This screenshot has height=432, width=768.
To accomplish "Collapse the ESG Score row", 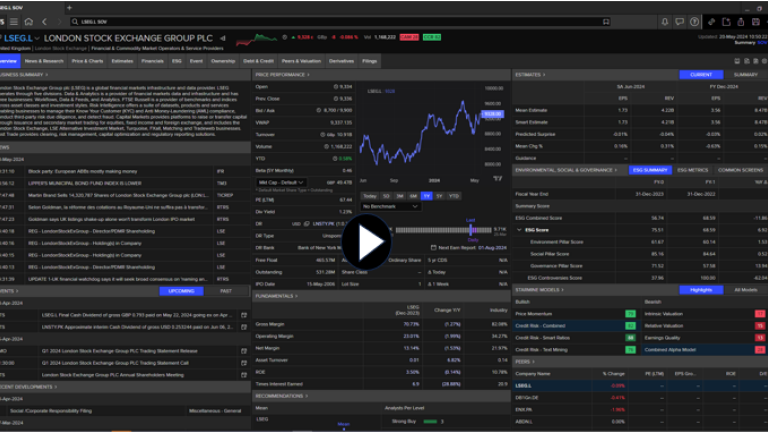I will point(520,230).
